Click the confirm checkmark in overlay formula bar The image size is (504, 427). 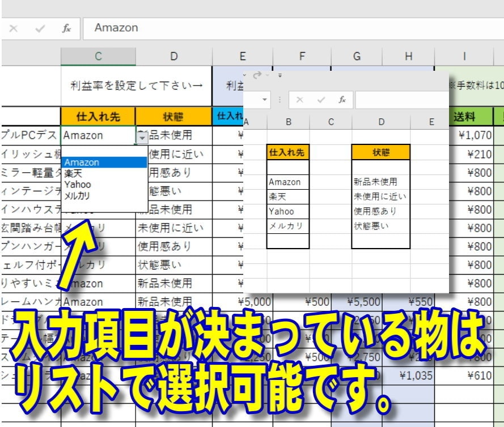321,100
